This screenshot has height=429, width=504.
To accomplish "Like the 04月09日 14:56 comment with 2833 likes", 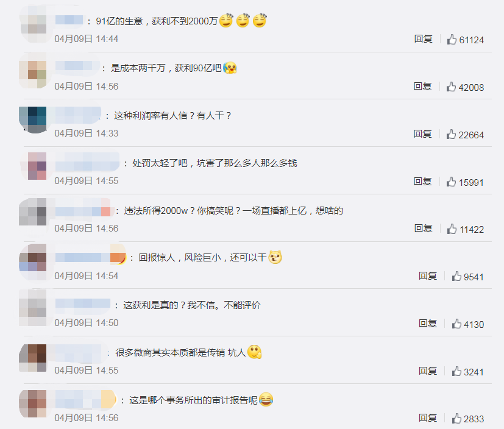I will pos(456,419).
